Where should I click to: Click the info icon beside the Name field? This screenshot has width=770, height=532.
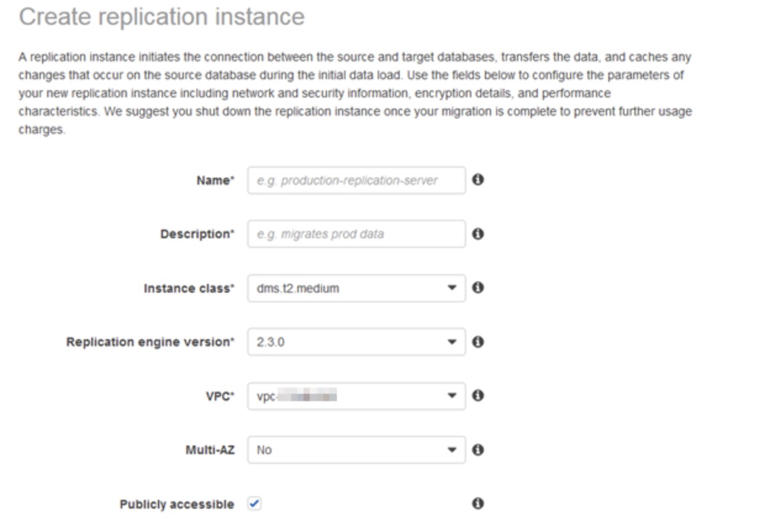[478, 180]
